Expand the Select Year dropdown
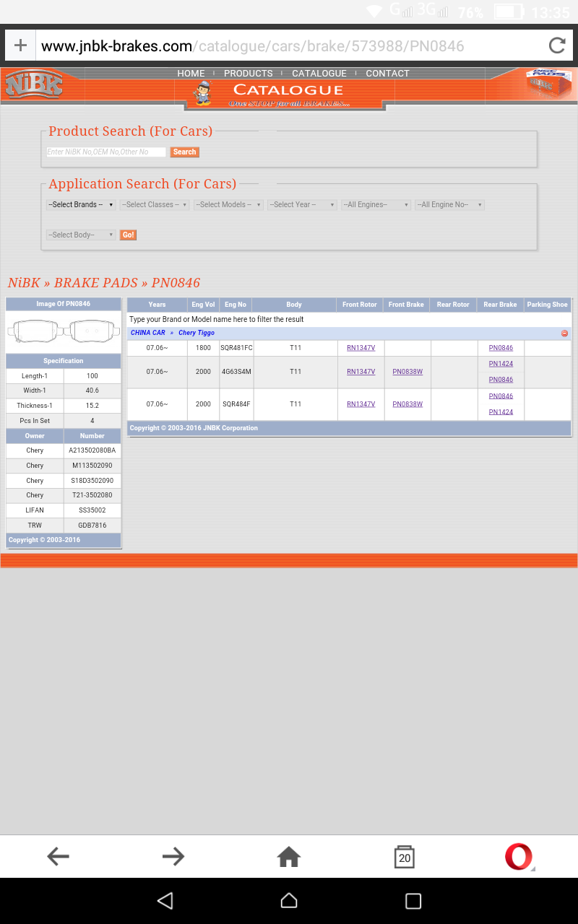This screenshot has width=578, height=924. 302,205
